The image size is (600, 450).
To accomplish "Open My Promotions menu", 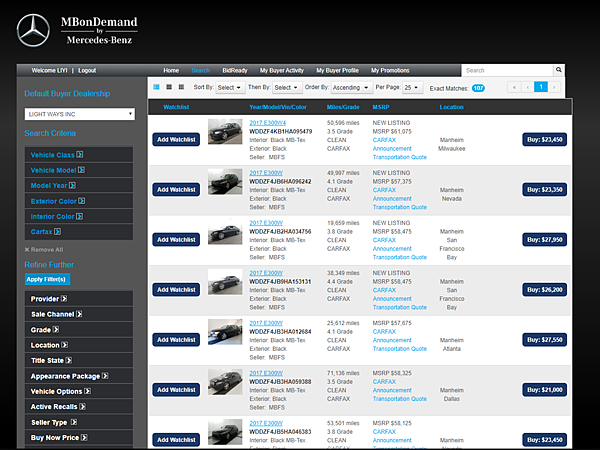I will point(390,70).
